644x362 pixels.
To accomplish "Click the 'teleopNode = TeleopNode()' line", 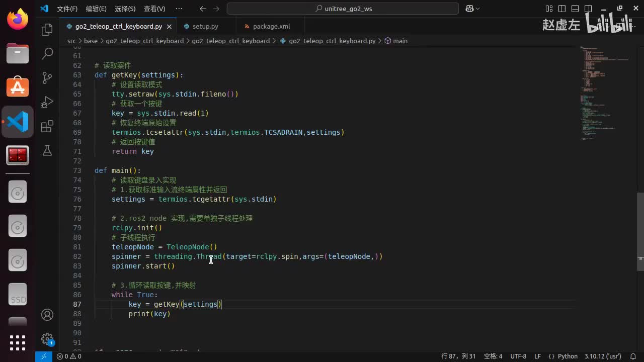I will (165, 247).
